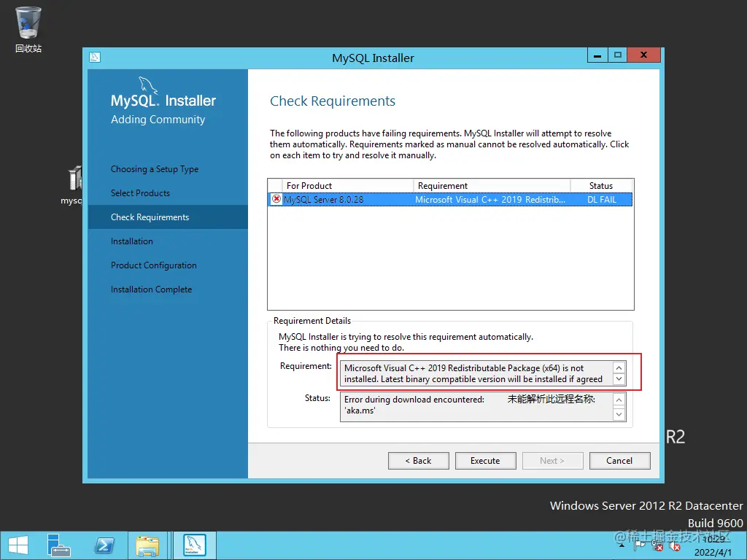Click the Action Center flag tray icon

point(640,545)
